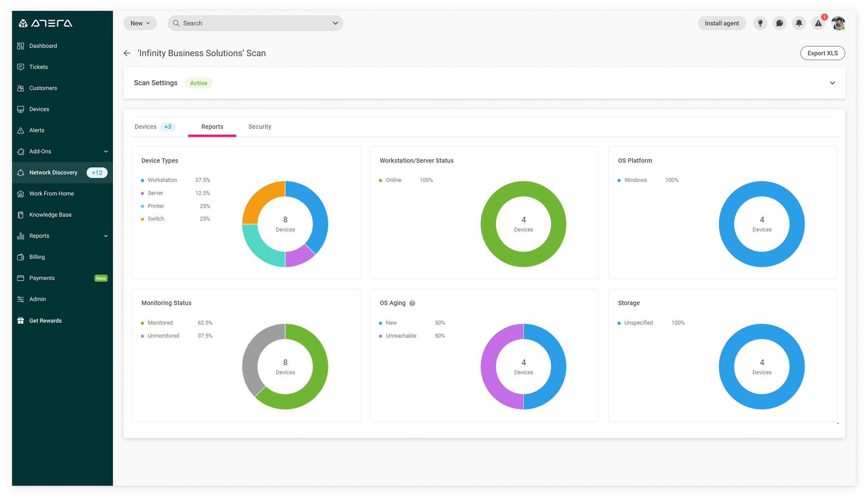The height and width of the screenshot is (499, 868).
Task: Click the Devices monitor icon
Action: tap(20, 109)
